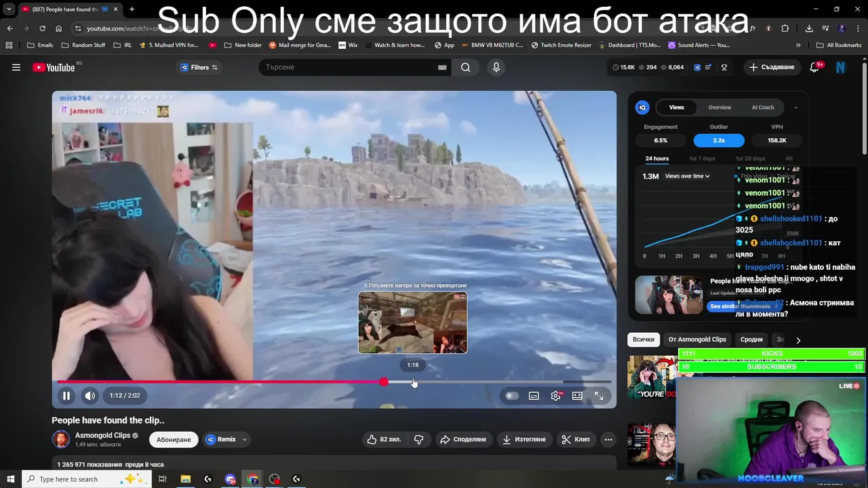The image size is (868, 488).
Task: Expand the Remix dropdown chevron
Action: [x=244, y=439]
